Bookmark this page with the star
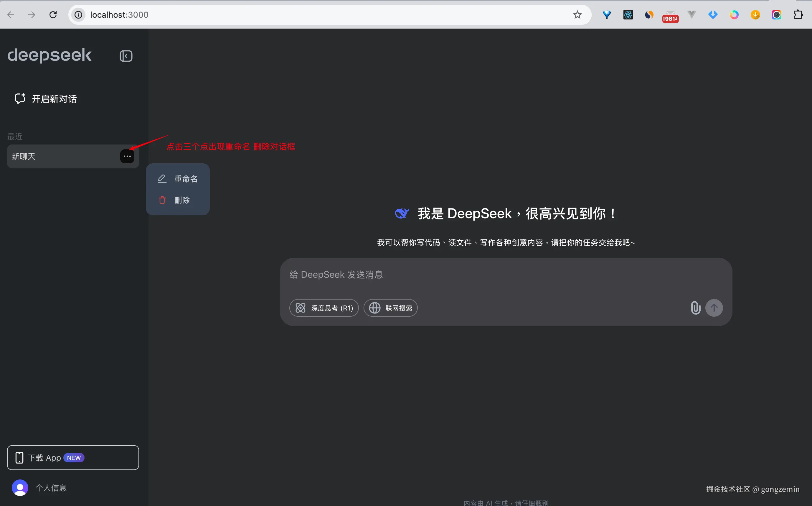The image size is (812, 506). 577,15
